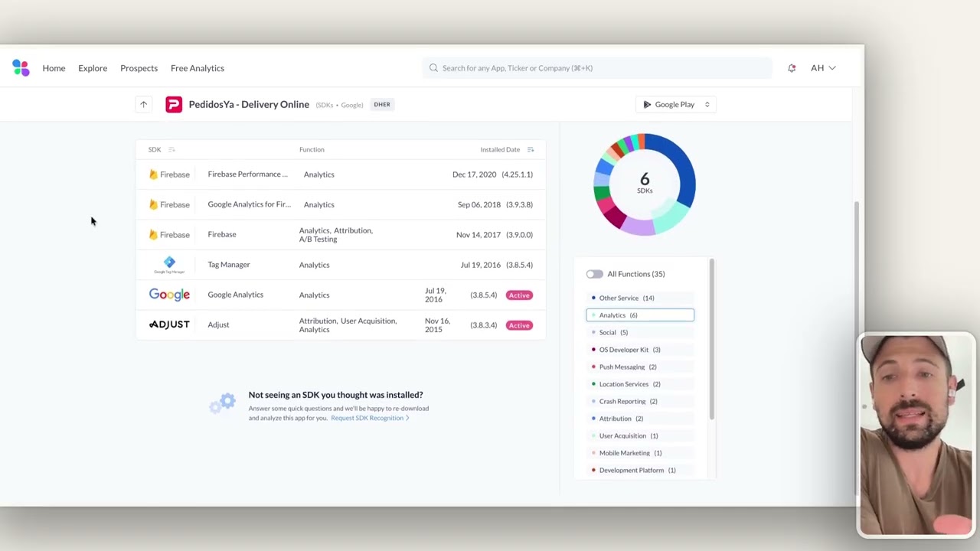Filter by Social function
The image size is (980, 551).
coord(640,332)
